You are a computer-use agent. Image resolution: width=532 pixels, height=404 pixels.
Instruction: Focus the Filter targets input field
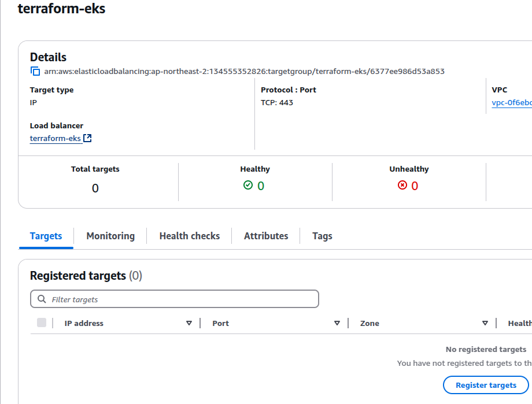point(175,299)
